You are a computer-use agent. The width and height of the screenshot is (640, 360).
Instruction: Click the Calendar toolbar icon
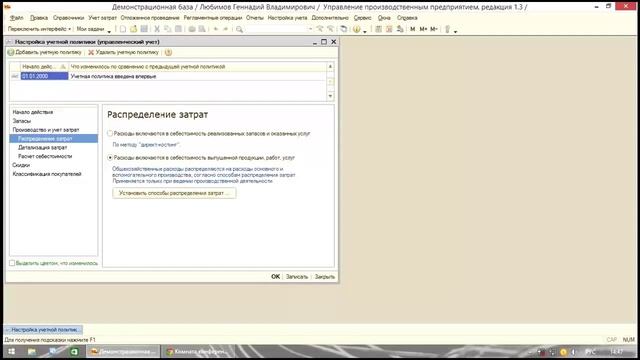click(389, 29)
